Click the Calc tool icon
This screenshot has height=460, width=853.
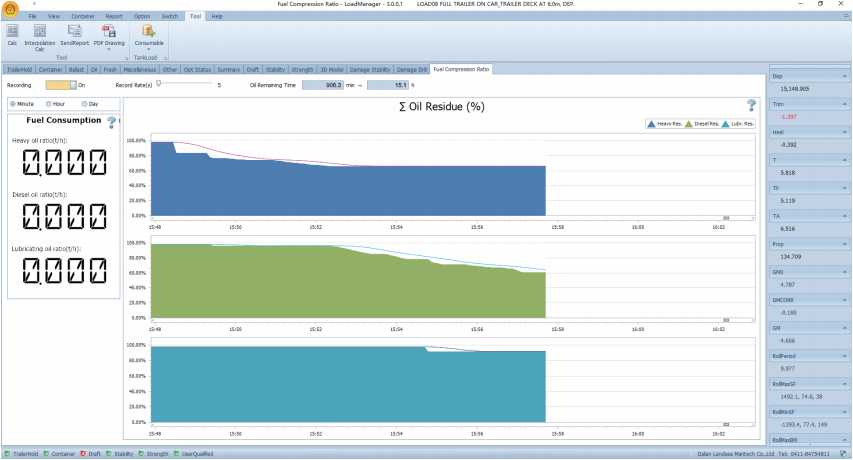12,33
